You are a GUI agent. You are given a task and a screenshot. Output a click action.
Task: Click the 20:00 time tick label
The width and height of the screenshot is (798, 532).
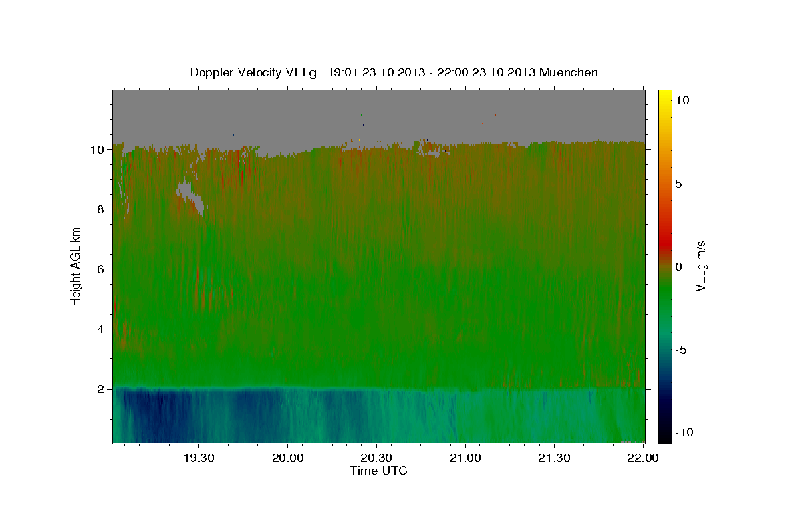[287, 458]
